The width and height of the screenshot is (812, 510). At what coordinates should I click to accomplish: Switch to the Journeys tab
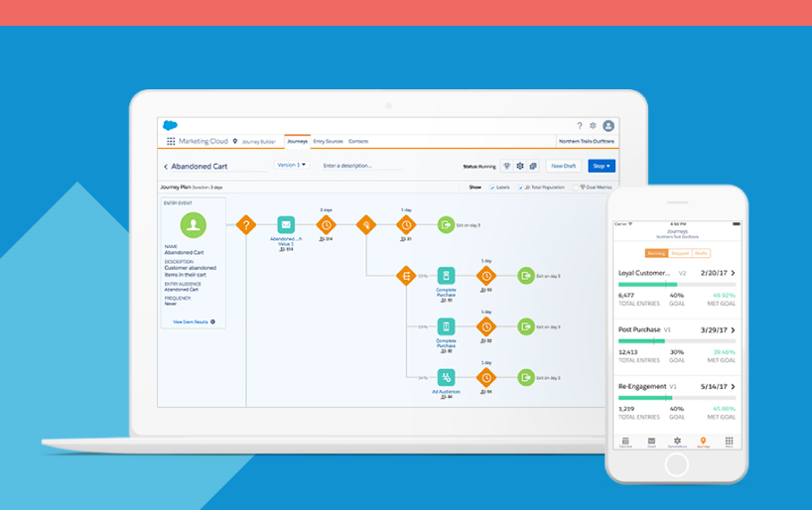click(x=297, y=141)
